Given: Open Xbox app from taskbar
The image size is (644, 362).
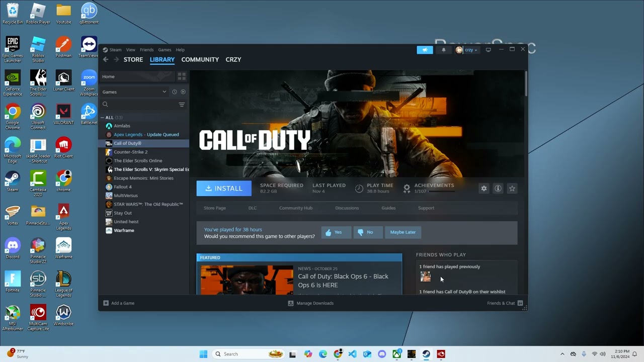Looking at the screenshot, I should (x=397, y=354).
